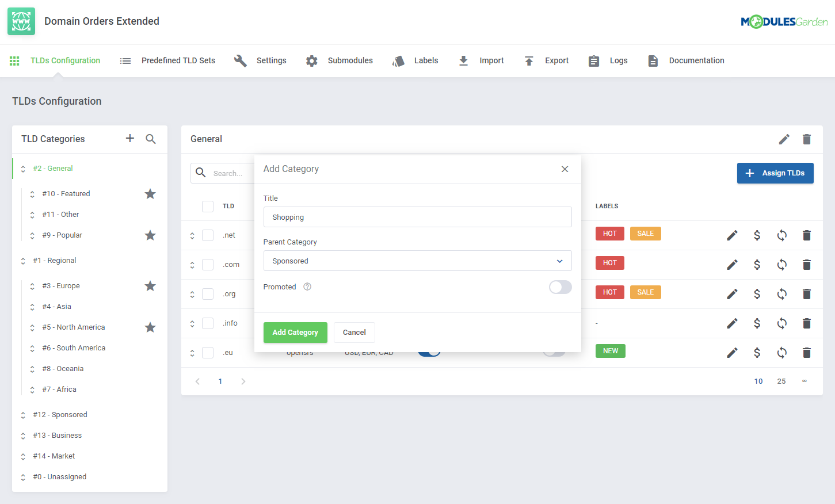Enable the Promoted toggle switch

pos(560,287)
